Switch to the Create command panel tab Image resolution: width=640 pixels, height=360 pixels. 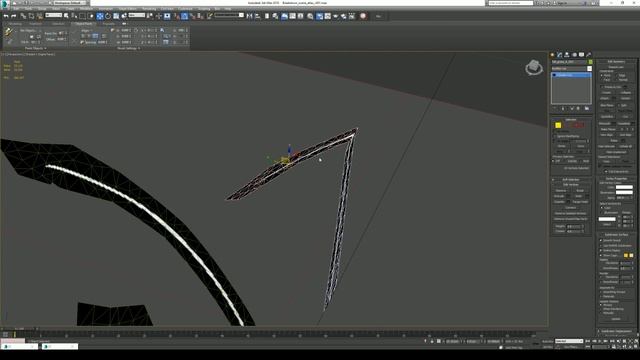tap(553, 55)
